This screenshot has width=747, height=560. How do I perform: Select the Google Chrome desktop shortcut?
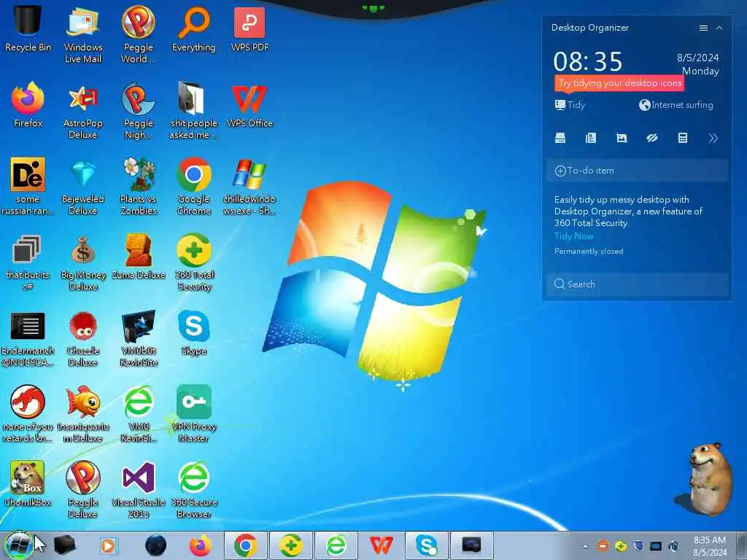pyautogui.click(x=193, y=187)
